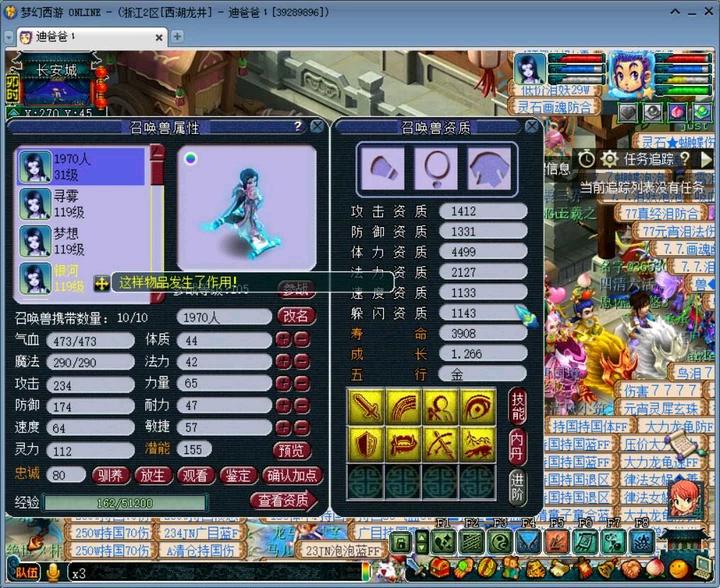Click the pet experience progress bar
720x588 pixels.
point(124,503)
